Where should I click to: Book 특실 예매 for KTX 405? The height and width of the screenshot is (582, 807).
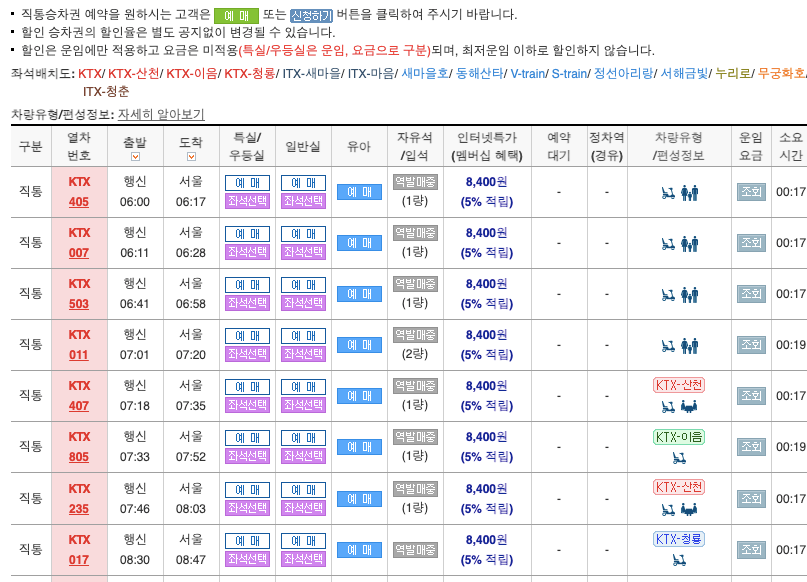click(x=248, y=183)
